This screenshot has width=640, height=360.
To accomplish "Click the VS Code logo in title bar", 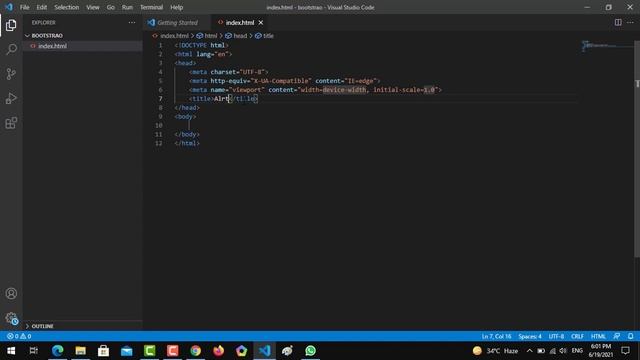I will pos(9,7).
